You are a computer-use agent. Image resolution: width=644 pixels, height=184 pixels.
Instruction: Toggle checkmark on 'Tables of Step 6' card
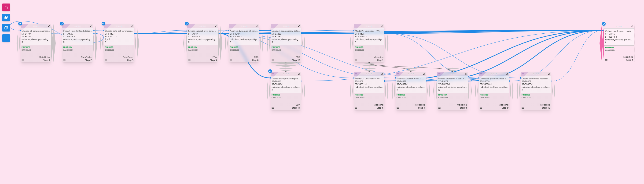pos(270,71)
